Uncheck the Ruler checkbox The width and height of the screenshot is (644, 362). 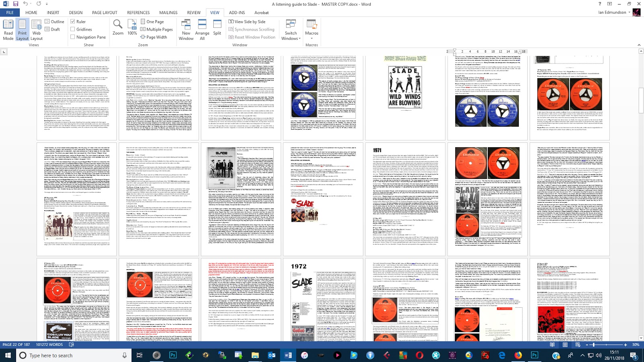click(73, 22)
